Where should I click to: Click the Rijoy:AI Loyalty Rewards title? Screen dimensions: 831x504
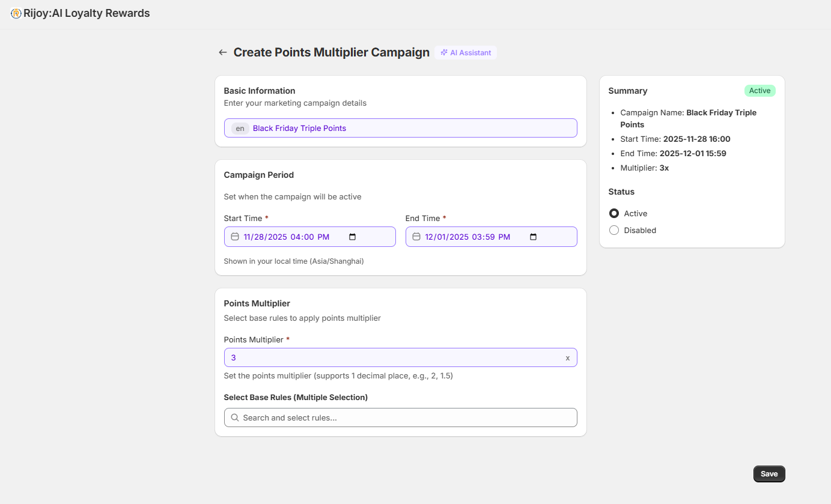click(x=87, y=13)
